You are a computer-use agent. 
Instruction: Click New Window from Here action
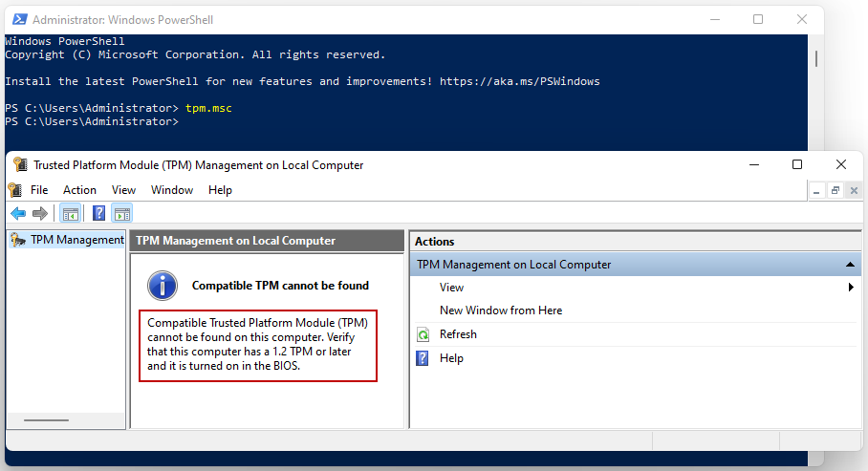[501, 310]
